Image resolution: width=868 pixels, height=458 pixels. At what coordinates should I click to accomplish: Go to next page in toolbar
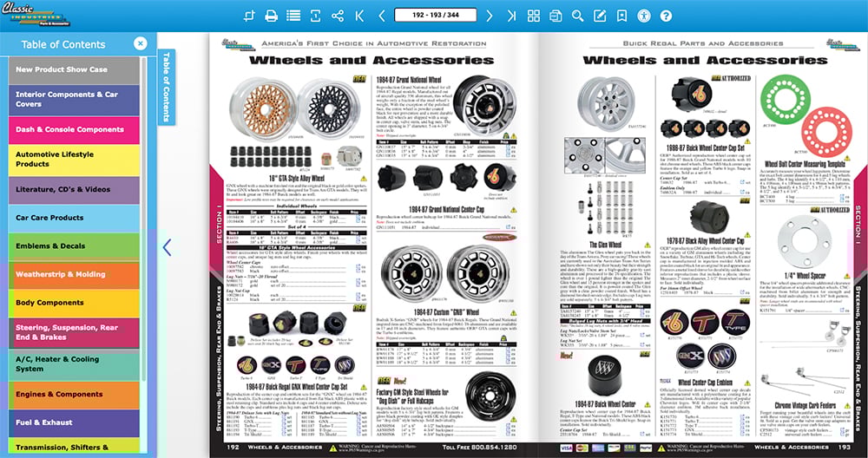(x=490, y=16)
